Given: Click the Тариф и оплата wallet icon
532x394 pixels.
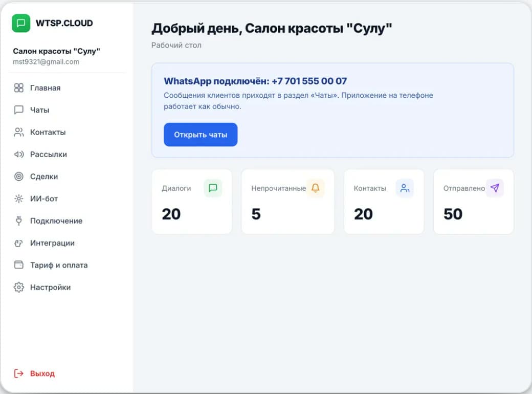Looking at the screenshot, I should click(18, 265).
